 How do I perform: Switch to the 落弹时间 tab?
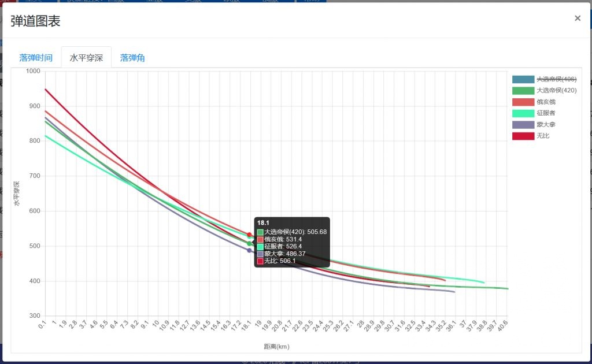click(36, 58)
